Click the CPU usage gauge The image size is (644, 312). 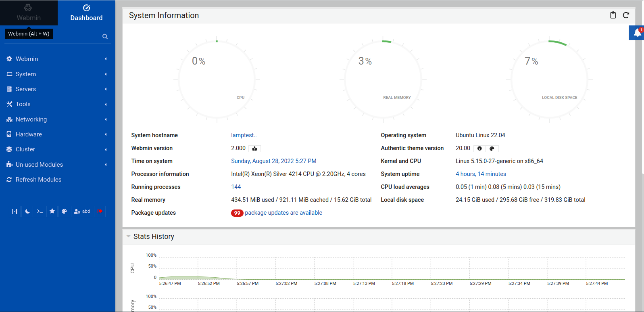coord(217,80)
